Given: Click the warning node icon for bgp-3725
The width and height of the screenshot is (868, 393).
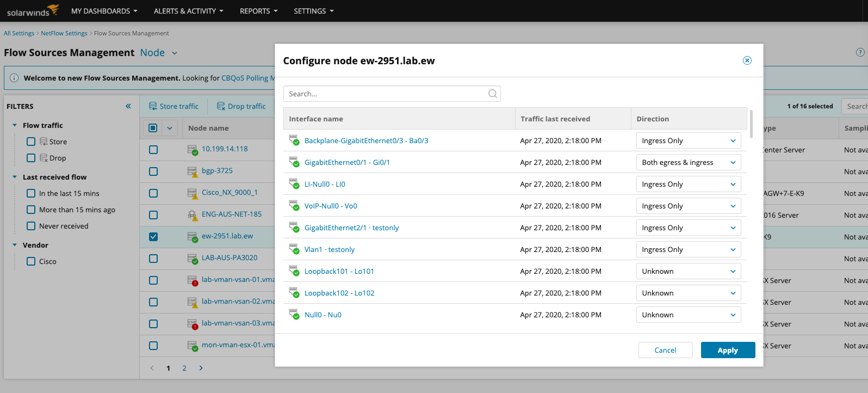Looking at the screenshot, I should pyautogui.click(x=193, y=171).
